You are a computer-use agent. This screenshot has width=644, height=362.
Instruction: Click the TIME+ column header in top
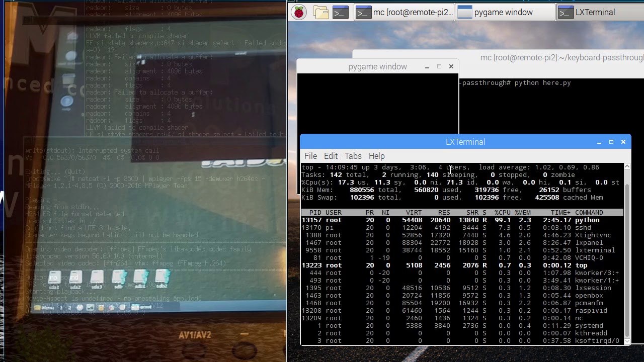point(561,212)
